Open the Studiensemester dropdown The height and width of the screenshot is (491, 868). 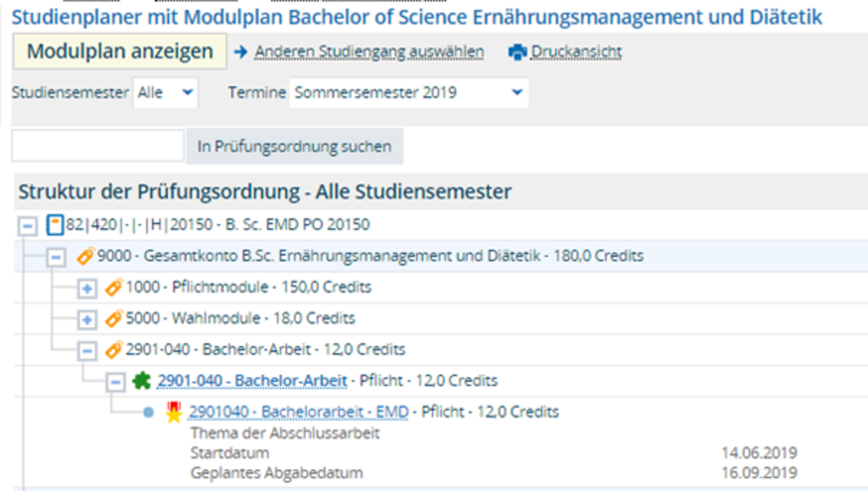tap(165, 93)
